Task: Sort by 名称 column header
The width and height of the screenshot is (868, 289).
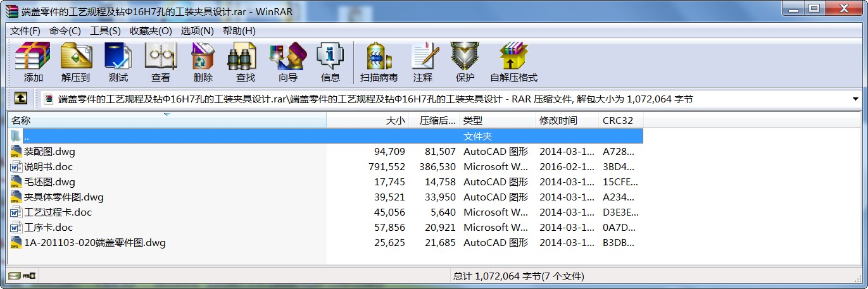Action: [167, 120]
